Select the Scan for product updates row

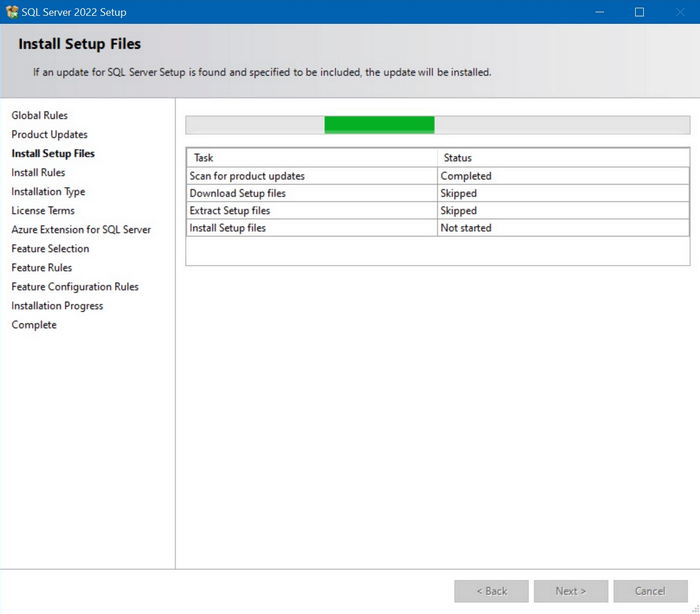[247, 176]
